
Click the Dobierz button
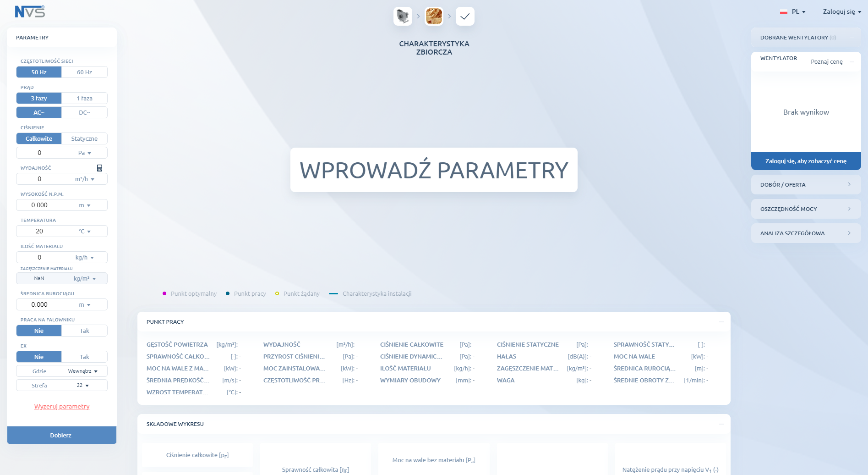point(61,435)
